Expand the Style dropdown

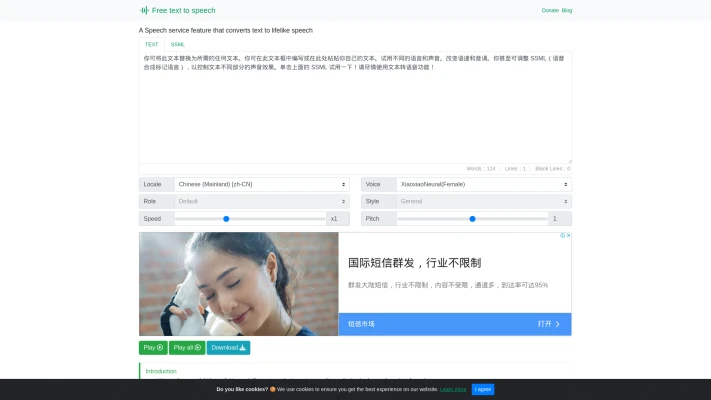pyautogui.click(x=484, y=201)
